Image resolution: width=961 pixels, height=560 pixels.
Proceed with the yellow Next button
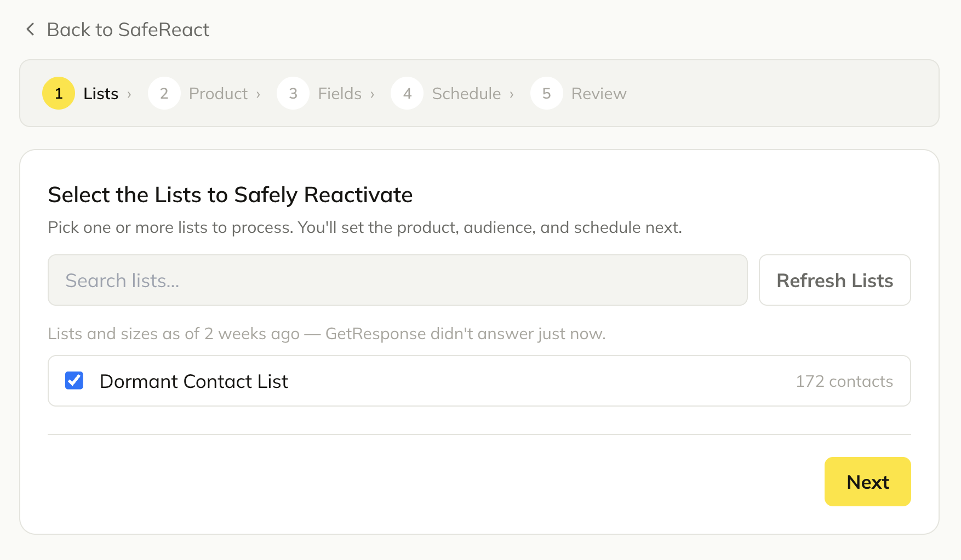click(x=868, y=482)
